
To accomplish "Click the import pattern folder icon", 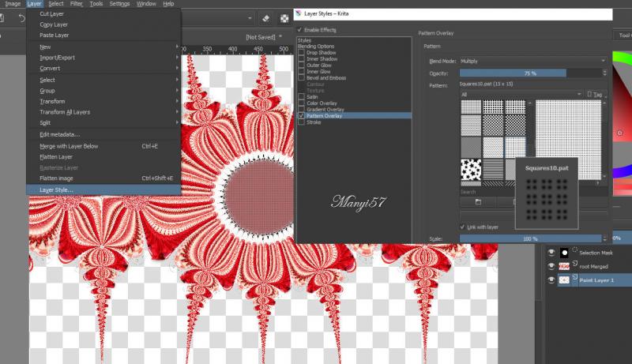I will [478, 202].
